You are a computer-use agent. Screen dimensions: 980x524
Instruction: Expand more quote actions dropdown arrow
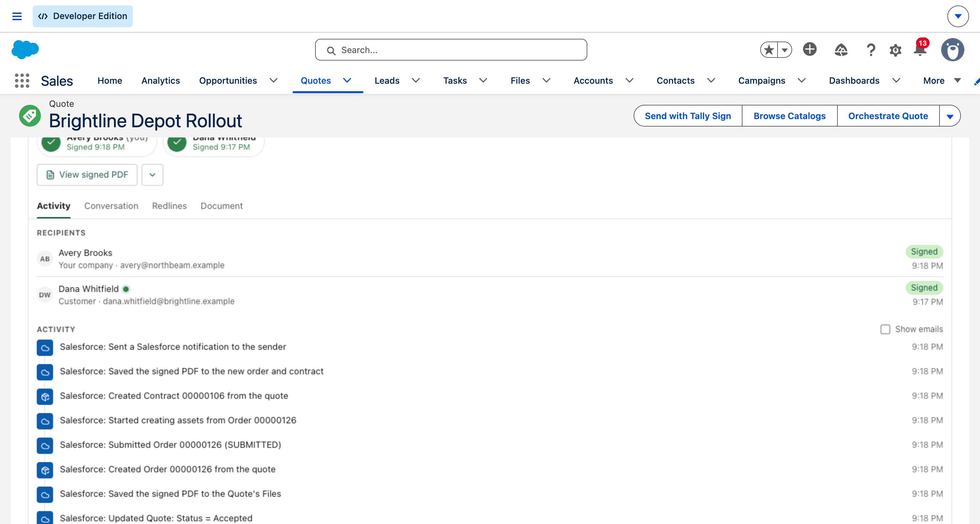950,116
